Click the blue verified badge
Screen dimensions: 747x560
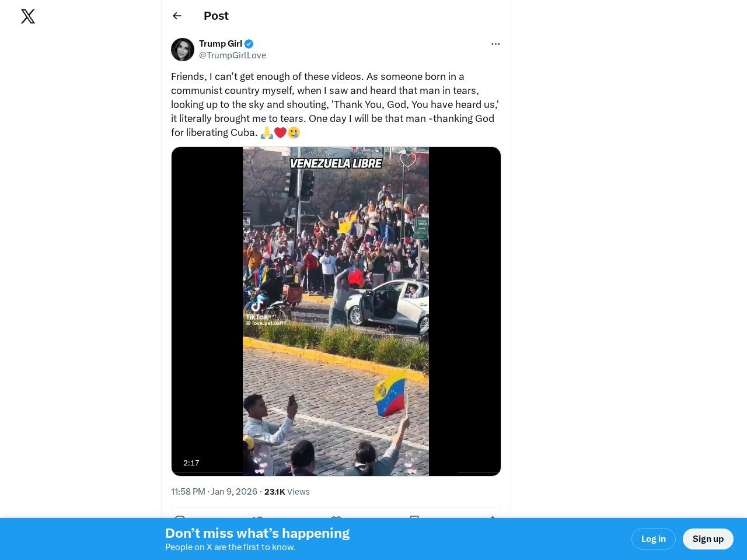(249, 44)
